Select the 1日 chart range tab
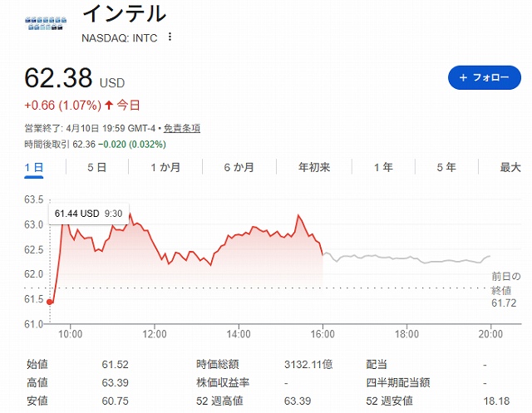This screenshot has width=532, height=413. point(33,167)
